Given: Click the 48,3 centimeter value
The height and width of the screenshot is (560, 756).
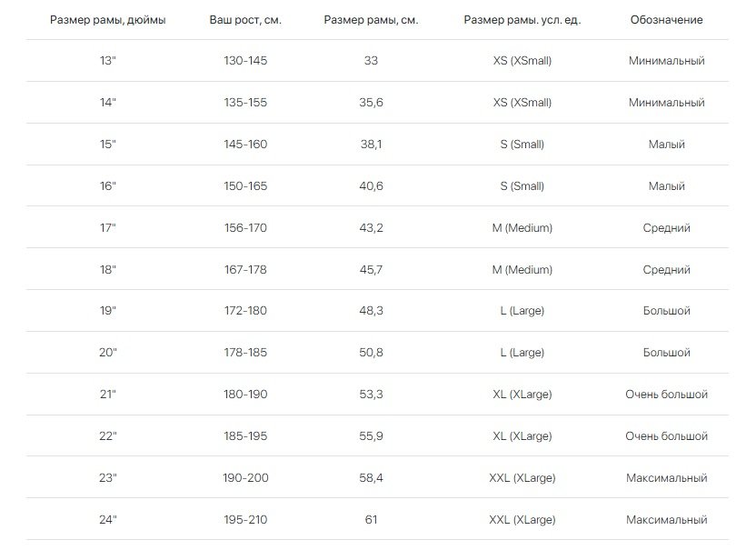Looking at the screenshot, I should click(371, 311).
